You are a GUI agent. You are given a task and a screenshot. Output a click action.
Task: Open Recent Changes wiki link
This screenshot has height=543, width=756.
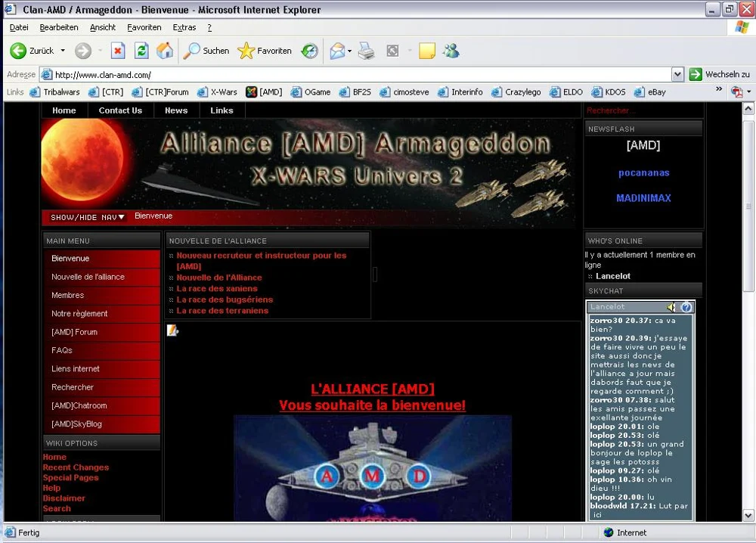[76, 467]
